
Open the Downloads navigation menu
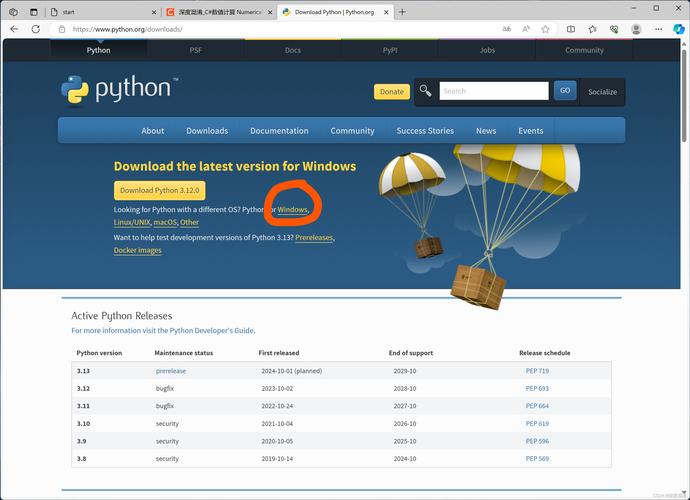coord(207,131)
